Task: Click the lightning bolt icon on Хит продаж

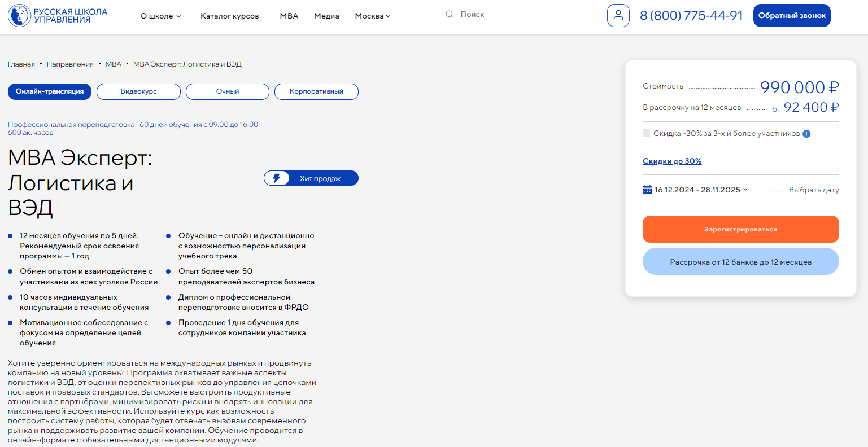Action: click(276, 178)
